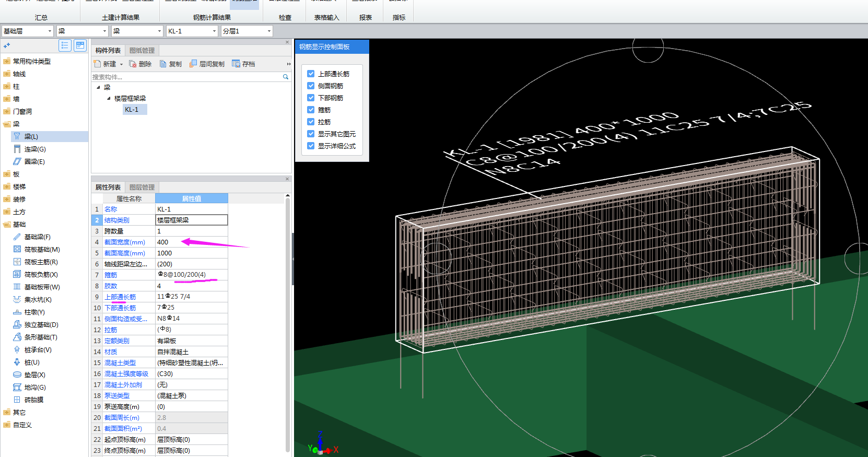868x457 pixels.
Task: Select the 基础梁(F) foundation beam icon
Action: [x=17, y=237]
